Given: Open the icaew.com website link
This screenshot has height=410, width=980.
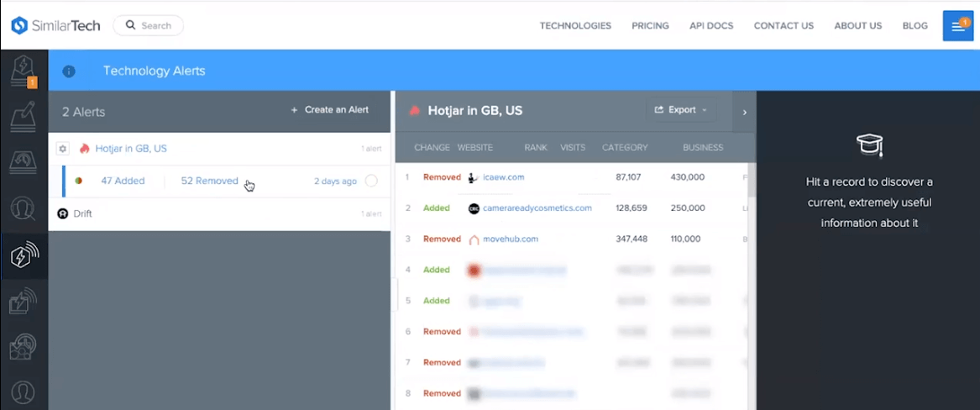Looking at the screenshot, I should 503,177.
